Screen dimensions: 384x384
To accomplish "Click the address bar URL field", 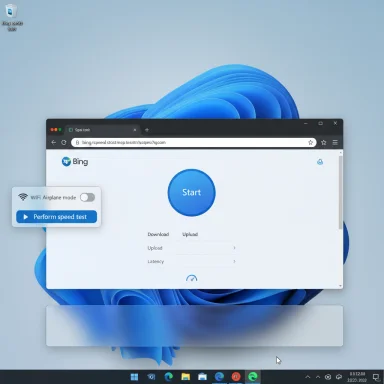I will [x=194, y=142].
